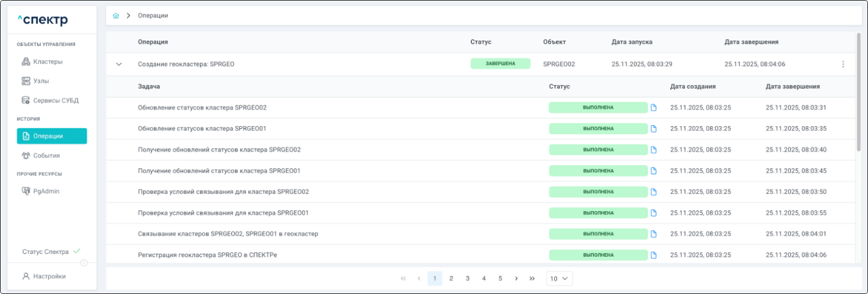Open log for SPRGEO01 linking conditions check
868x294 pixels.
point(653,213)
